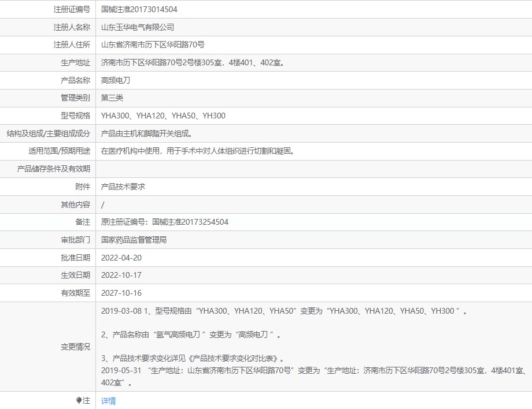Screen dimensions: 532x409
Task: Click the 有效期至 label
Action: coord(75,293)
